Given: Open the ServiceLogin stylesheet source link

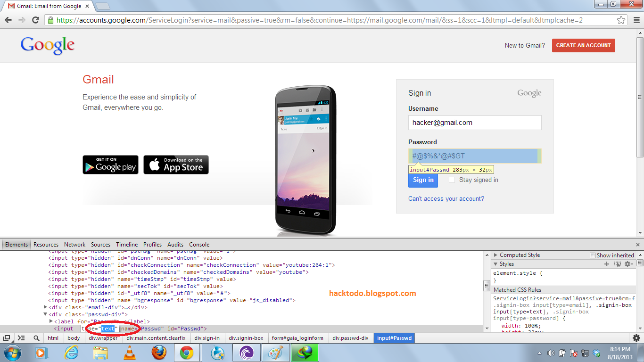Looking at the screenshot, I should click(564, 298).
